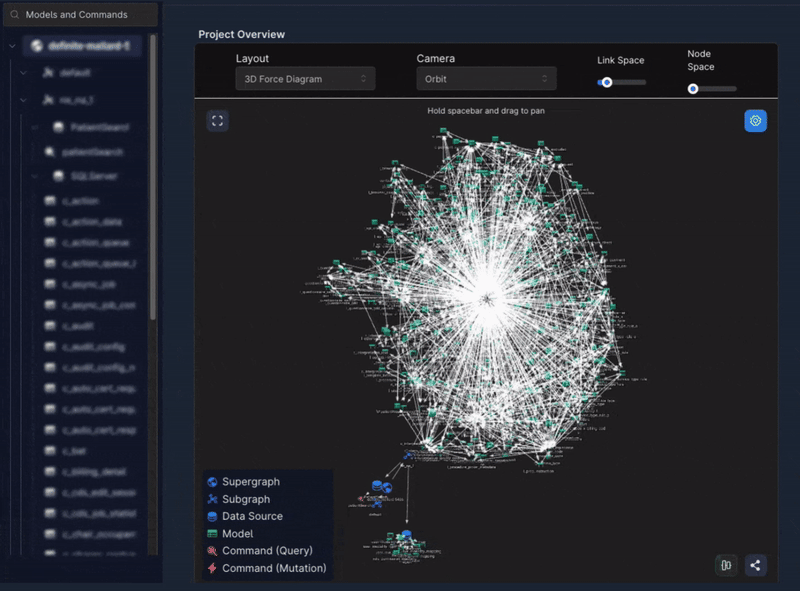The image size is (800, 591).
Task: Collapse the top supergraph tree node chevron
Action: click(x=12, y=46)
